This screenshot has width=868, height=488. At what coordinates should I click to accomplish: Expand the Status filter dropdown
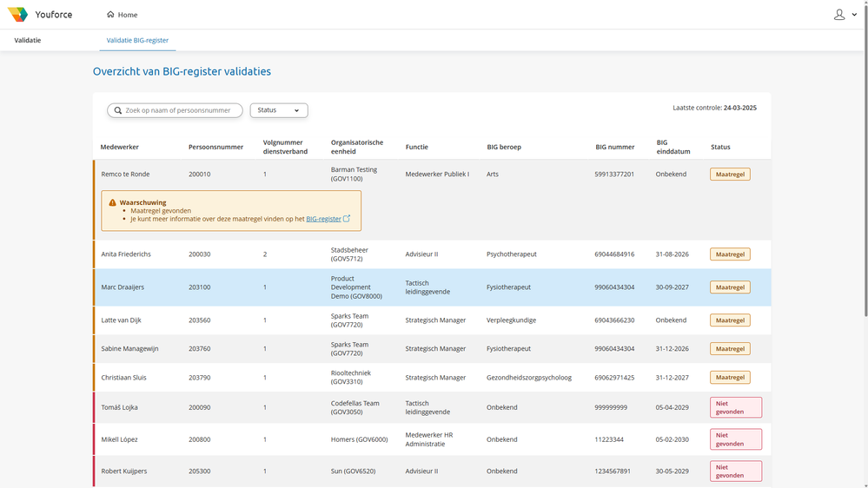pos(279,110)
